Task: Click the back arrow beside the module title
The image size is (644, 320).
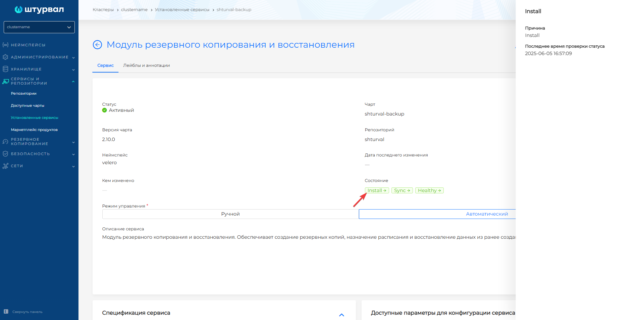Action: click(97, 44)
